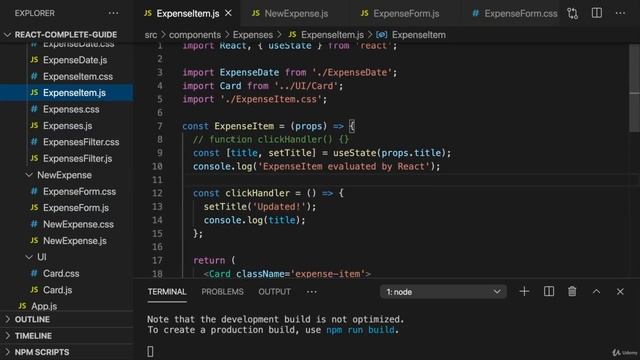Viewport: 640px width, 360px height.
Task: Split the terminal panel
Action: [x=549, y=291]
